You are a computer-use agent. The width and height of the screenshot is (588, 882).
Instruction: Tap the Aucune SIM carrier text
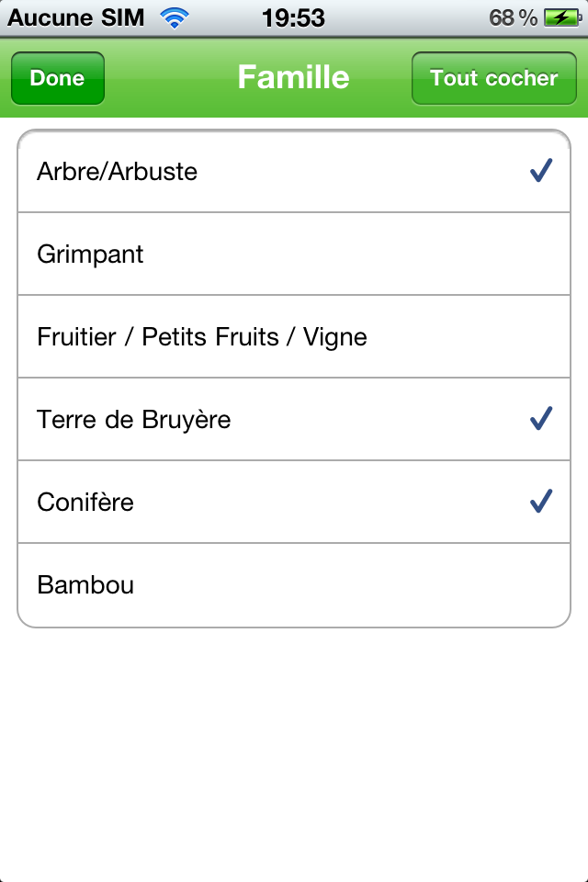tap(76, 18)
